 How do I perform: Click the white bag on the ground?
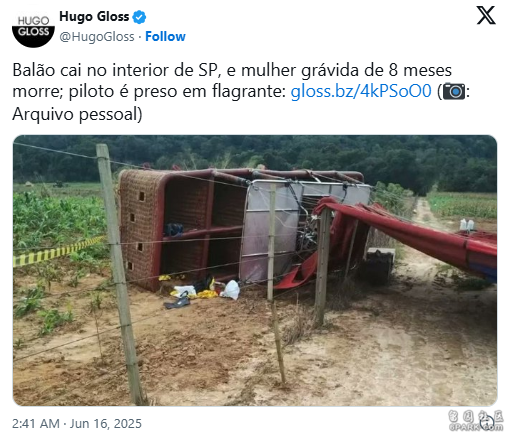point(231,289)
